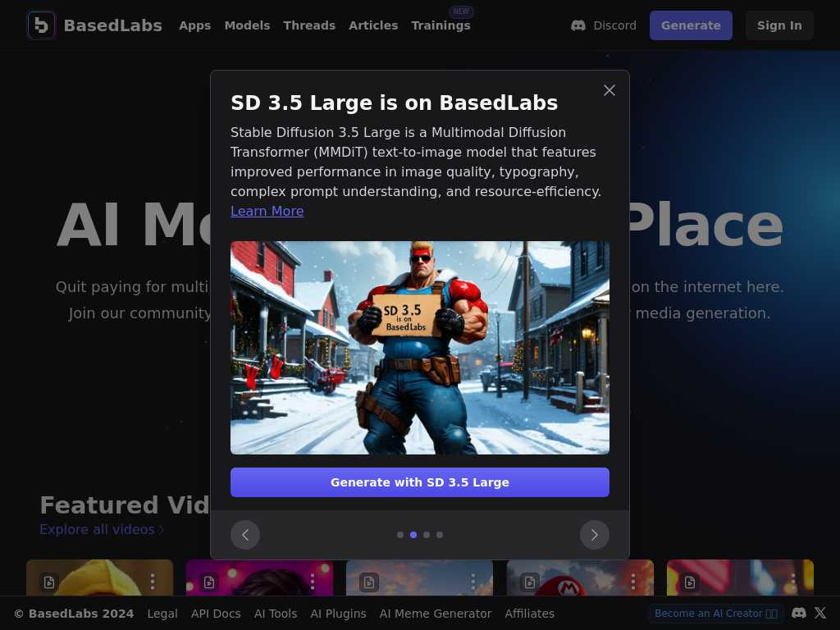
Task: Go to next slide in popup
Action: click(595, 535)
